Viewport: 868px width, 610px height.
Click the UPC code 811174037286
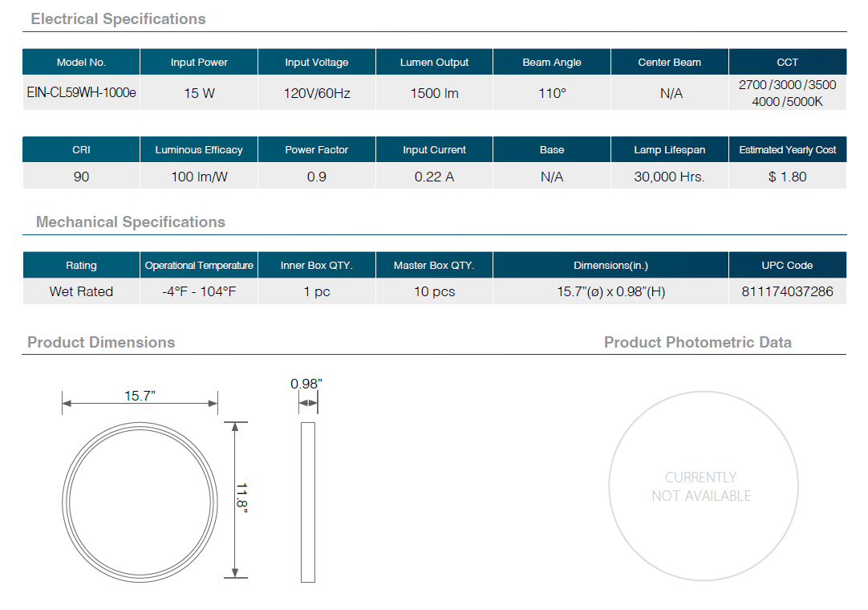click(x=787, y=291)
